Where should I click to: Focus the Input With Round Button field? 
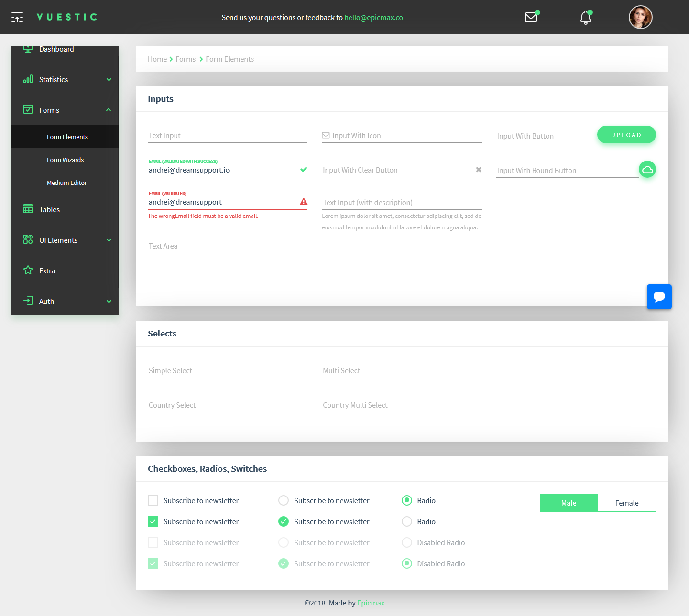point(567,171)
